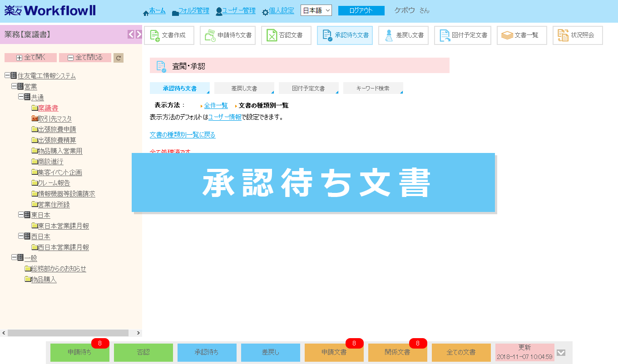Switch to 承認待ち文書 sub-tab

180,88
